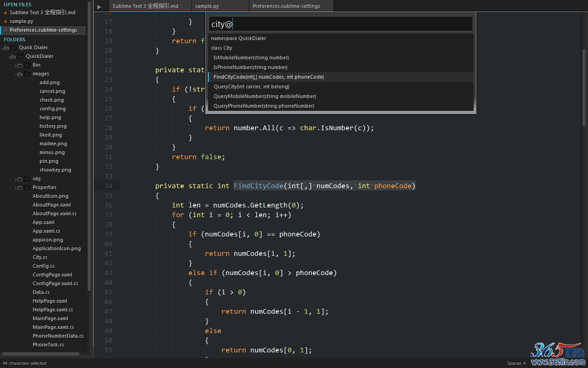This screenshot has height=368, width=588.
Task: Choose IsMobileNumber(string number) symbol
Action: (x=340, y=57)
